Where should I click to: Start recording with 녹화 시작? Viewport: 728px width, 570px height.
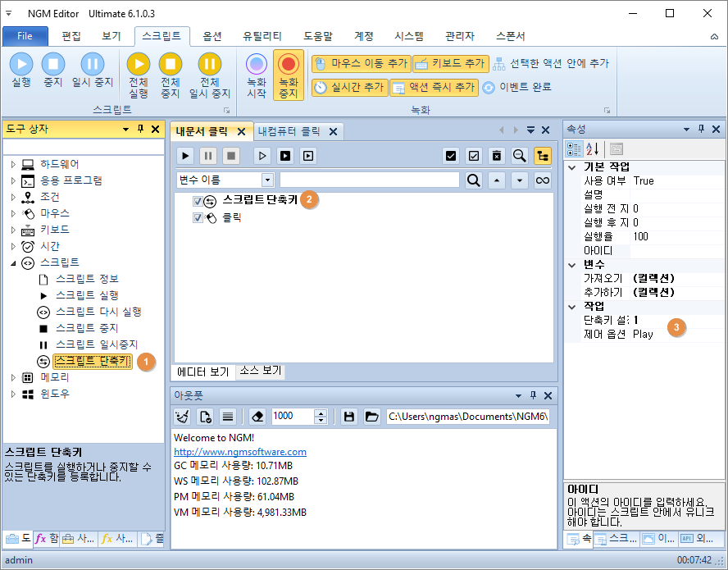[x=257, y=75]
